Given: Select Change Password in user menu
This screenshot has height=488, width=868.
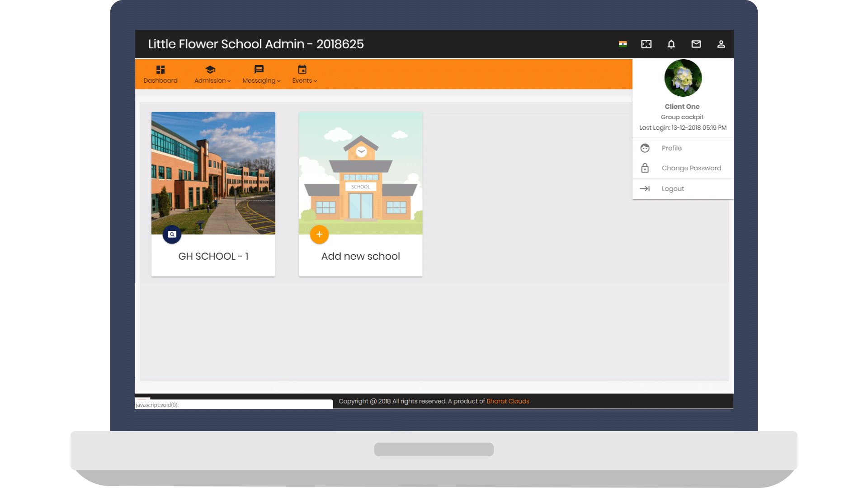Looking at the screenshot, I should 691,168.
